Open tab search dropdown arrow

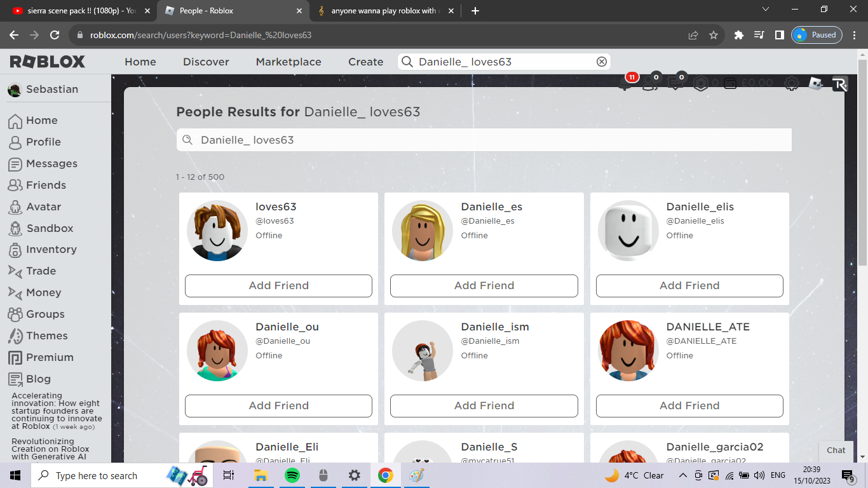click(766, 10)
